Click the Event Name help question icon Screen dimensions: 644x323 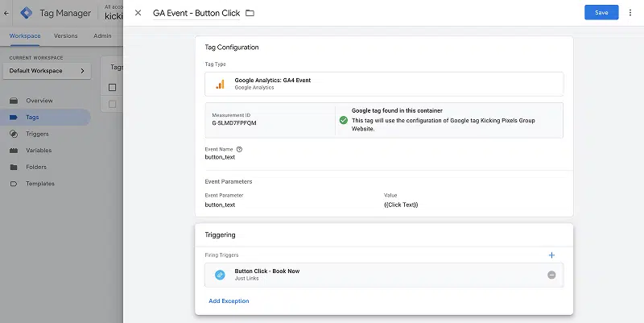[239, 150]
